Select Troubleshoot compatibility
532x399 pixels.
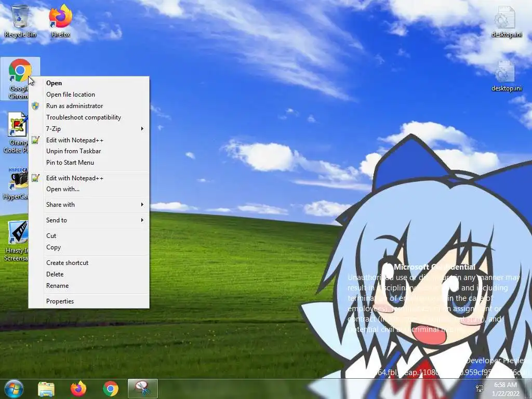click(89, 117)
